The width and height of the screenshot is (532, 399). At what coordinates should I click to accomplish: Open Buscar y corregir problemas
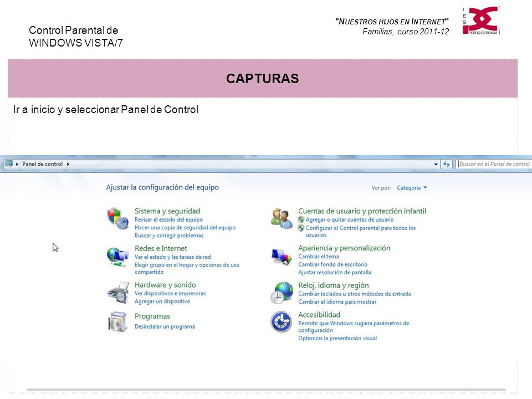(x=169, y=235)
